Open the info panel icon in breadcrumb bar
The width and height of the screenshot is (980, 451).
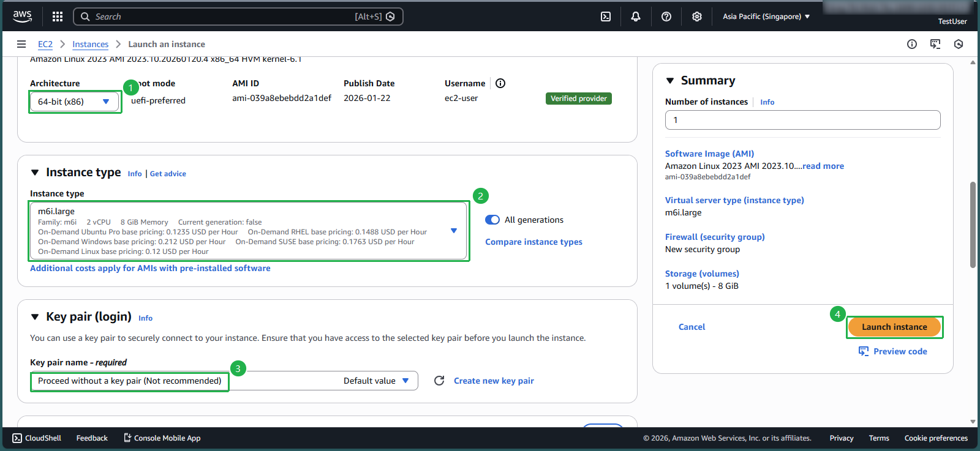coord(912,44)
